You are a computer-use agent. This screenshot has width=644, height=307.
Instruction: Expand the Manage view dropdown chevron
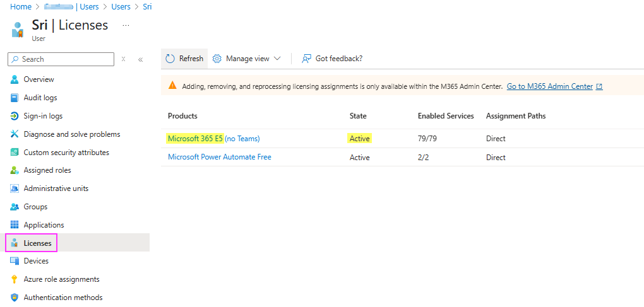[277, 59]
